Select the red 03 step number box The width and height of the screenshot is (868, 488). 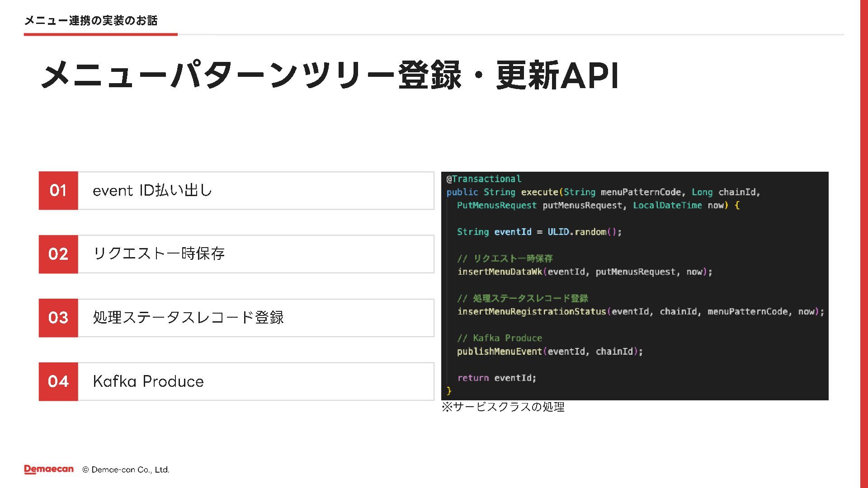tap(58, 318)
